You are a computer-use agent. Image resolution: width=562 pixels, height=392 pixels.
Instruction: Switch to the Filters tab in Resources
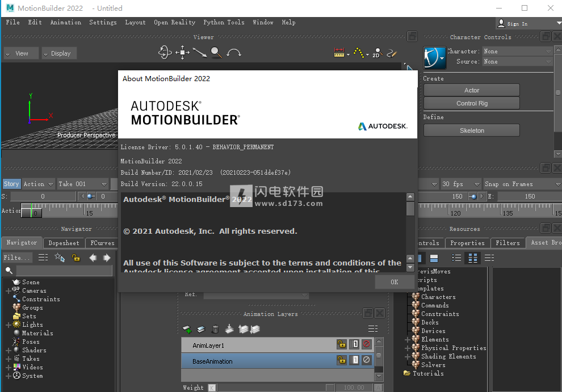508,243
